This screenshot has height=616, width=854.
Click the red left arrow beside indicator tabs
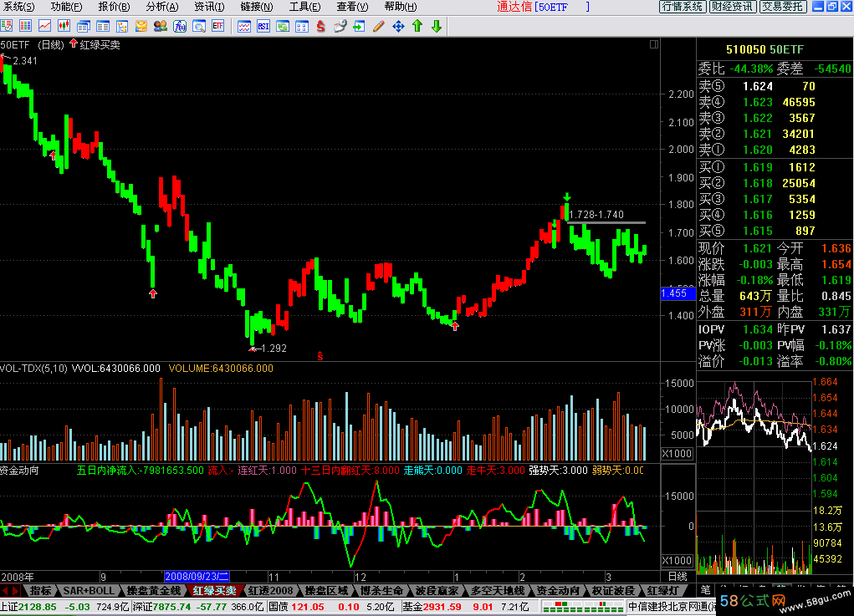coord(5,590)
